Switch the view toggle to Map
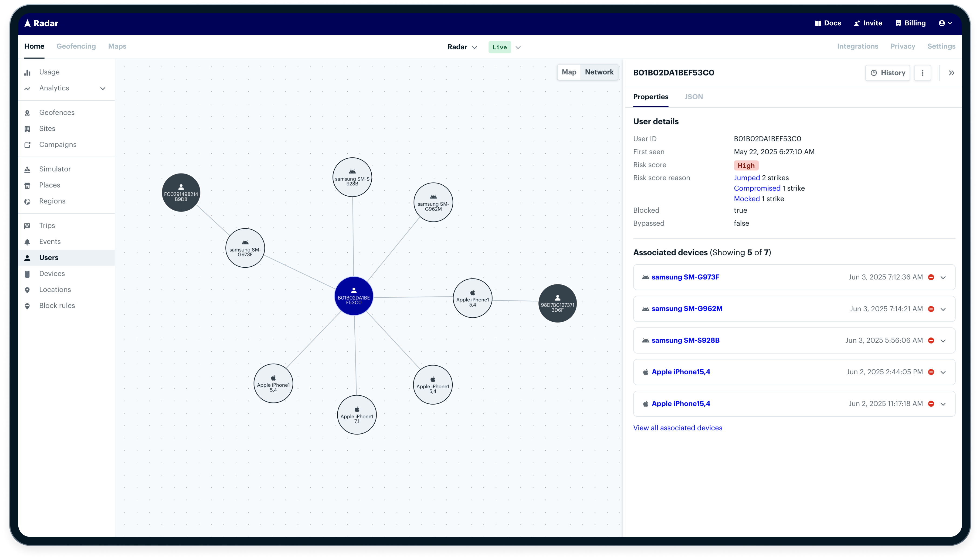The width and height of the screenshot is (980, 560). pyautogui.click(x=569, y=72)
